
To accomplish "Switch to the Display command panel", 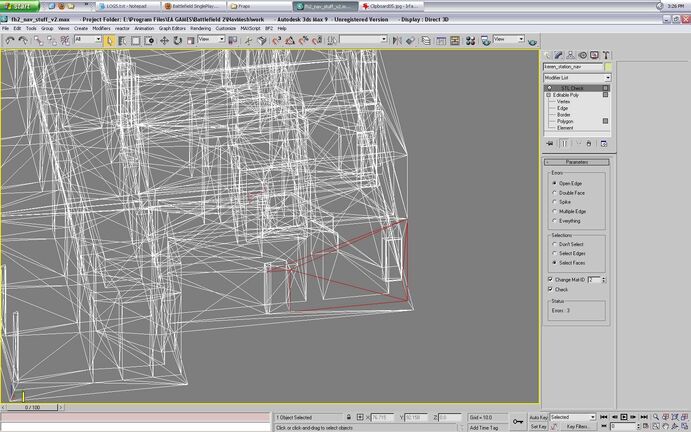I will click(x=594, y=55).
